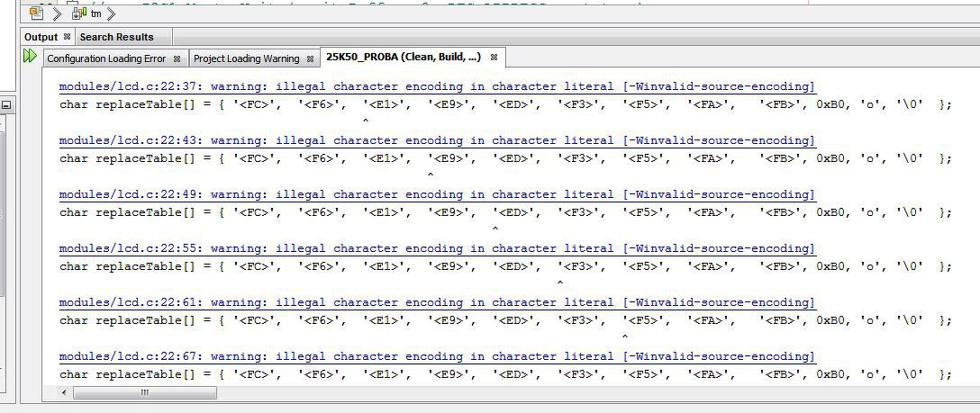
Task: Click the horizontal scrollbar thumb in output
Action: [145, 393]
